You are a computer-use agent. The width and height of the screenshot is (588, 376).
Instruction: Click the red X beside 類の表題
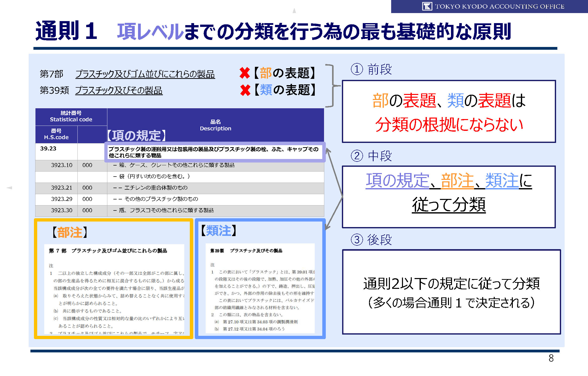coord(245,90)
